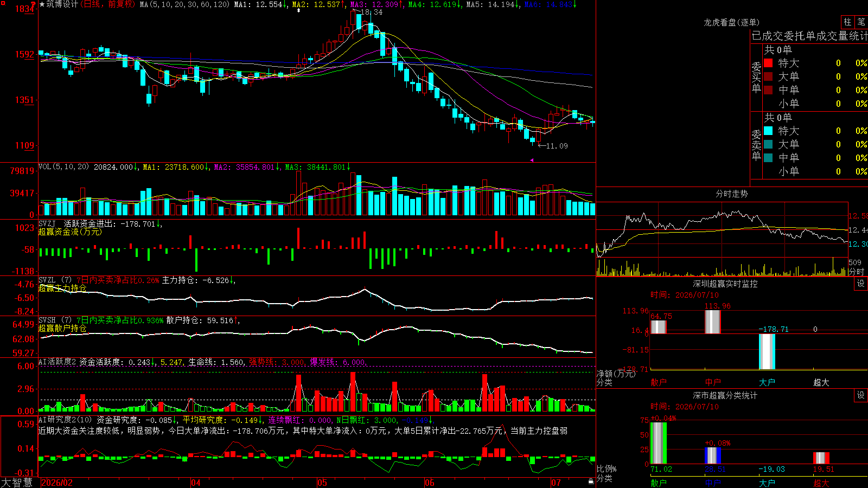
Task: Click the SVSH (7) indicator name
Action: 55,320
